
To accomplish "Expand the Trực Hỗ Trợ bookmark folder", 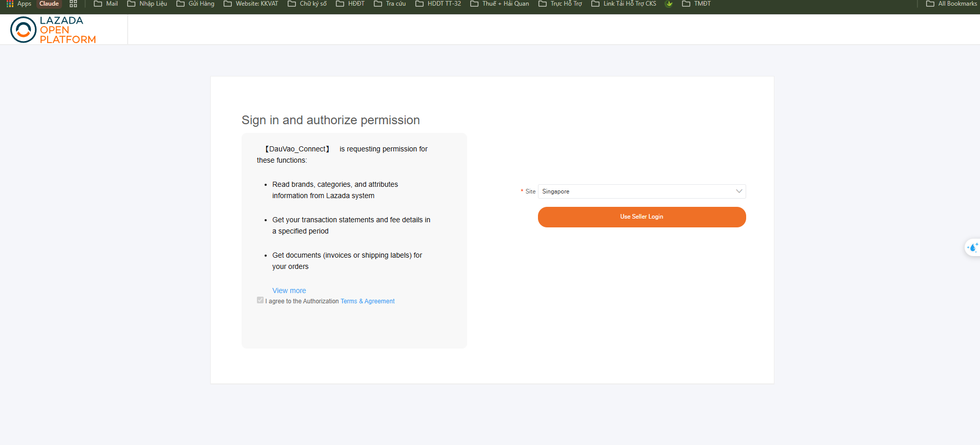I will [x=561, y=4].
